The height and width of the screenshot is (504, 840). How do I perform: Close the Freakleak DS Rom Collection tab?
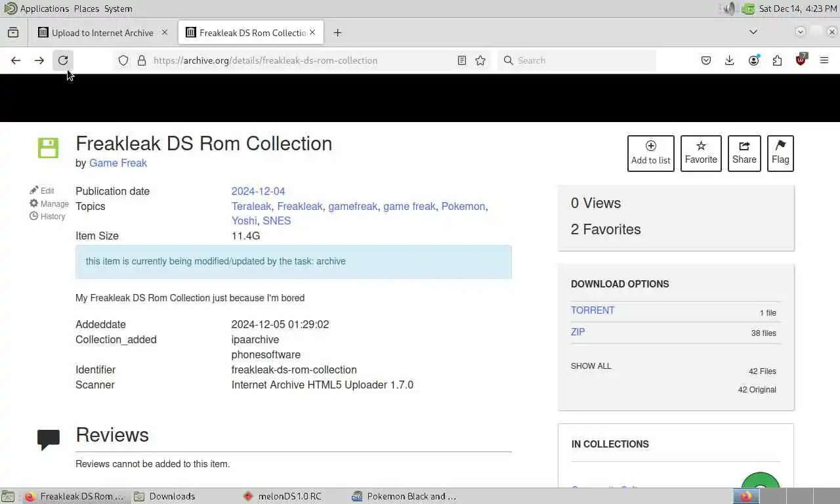coord(312,32)
